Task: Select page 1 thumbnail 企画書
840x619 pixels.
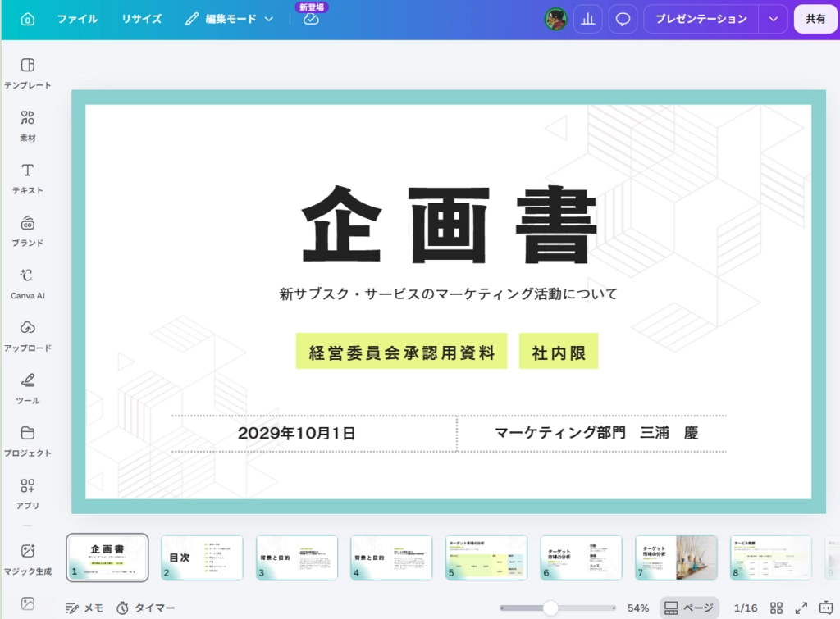Action: [x=107, y=558]
